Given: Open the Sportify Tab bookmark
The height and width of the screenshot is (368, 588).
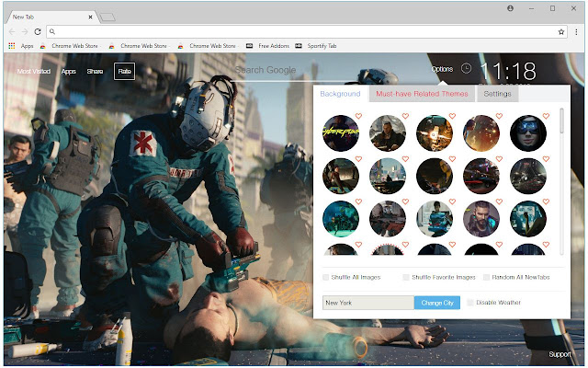Looking at the screenshot, I should coord(316,46).
